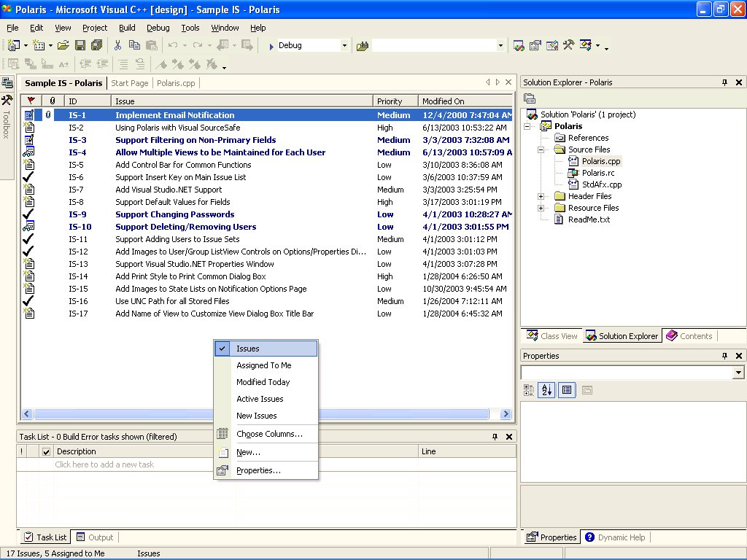Screen dimensions: 747x560
Task: Open the Add New Item dropdown arrow
Action: (x=50, y=46)
